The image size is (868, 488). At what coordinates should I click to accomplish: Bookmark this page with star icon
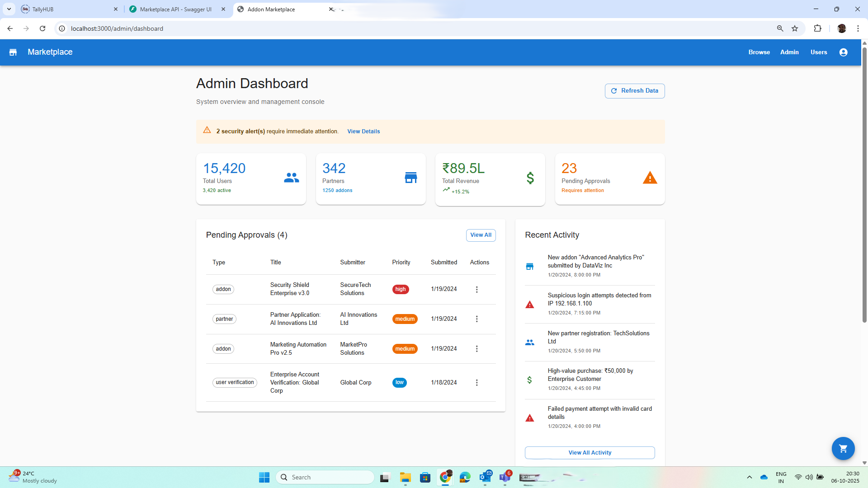pyautogui.click(x=795, y=28)
